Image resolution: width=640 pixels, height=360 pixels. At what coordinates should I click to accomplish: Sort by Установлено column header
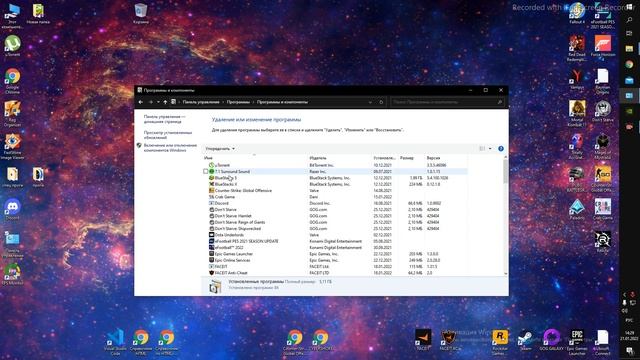384,158
